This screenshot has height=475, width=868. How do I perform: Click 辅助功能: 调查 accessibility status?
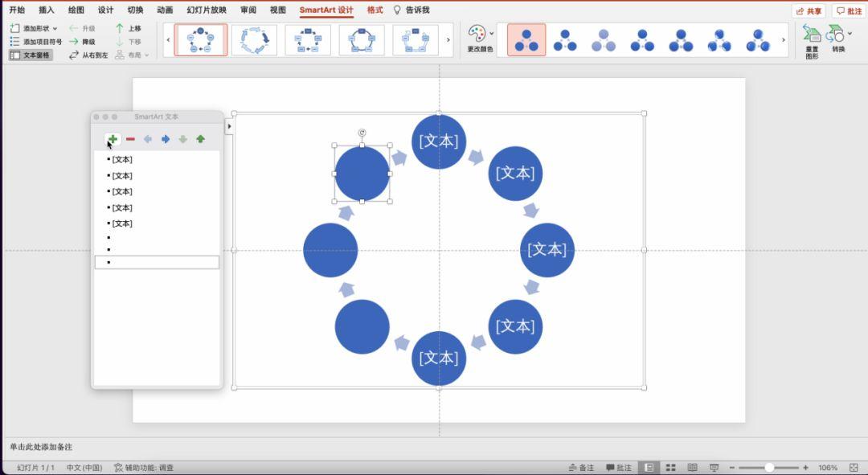[x=144, y=468]
